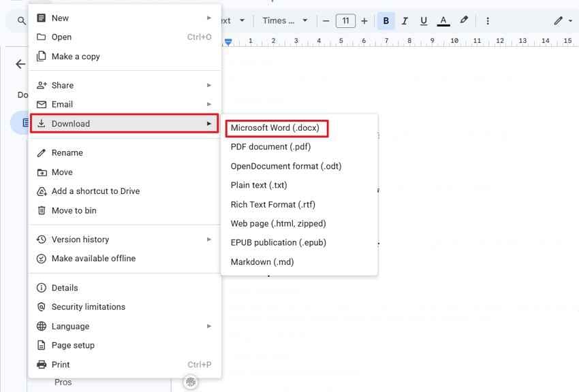Expand Download submenu arrow
579x392 pixels.
click(209, 124)
